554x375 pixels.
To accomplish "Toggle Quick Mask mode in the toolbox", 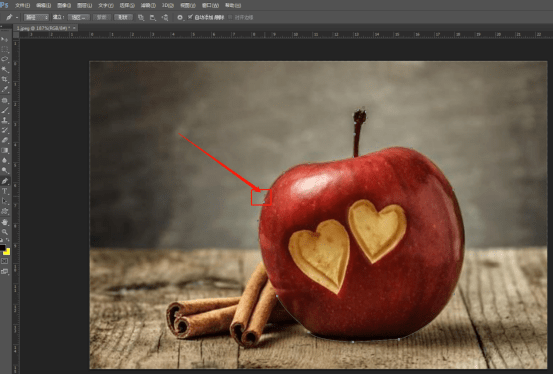I will [5, 261].
